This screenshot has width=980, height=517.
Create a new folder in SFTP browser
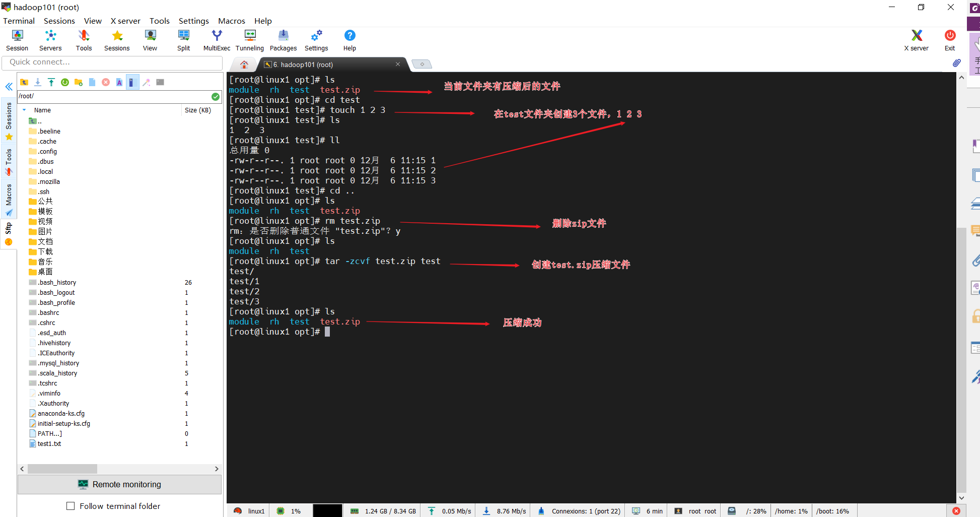tap(79, 82)
